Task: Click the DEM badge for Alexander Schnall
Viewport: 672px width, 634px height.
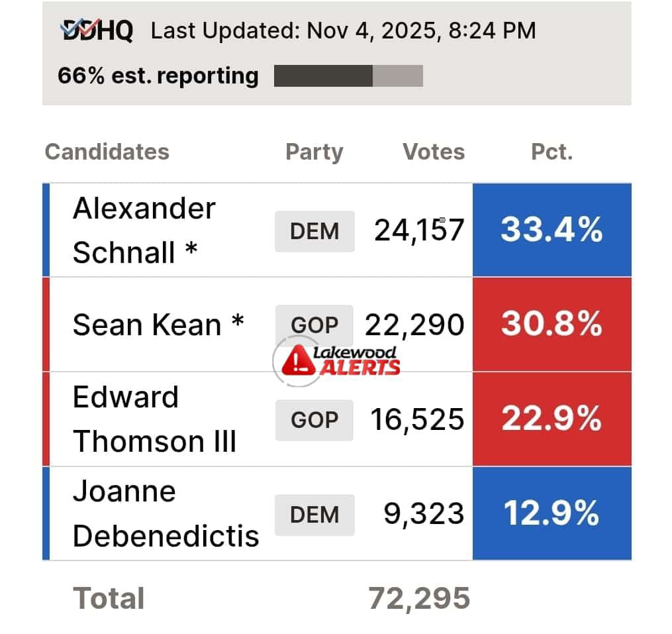Action: click(x=314, y=231)
